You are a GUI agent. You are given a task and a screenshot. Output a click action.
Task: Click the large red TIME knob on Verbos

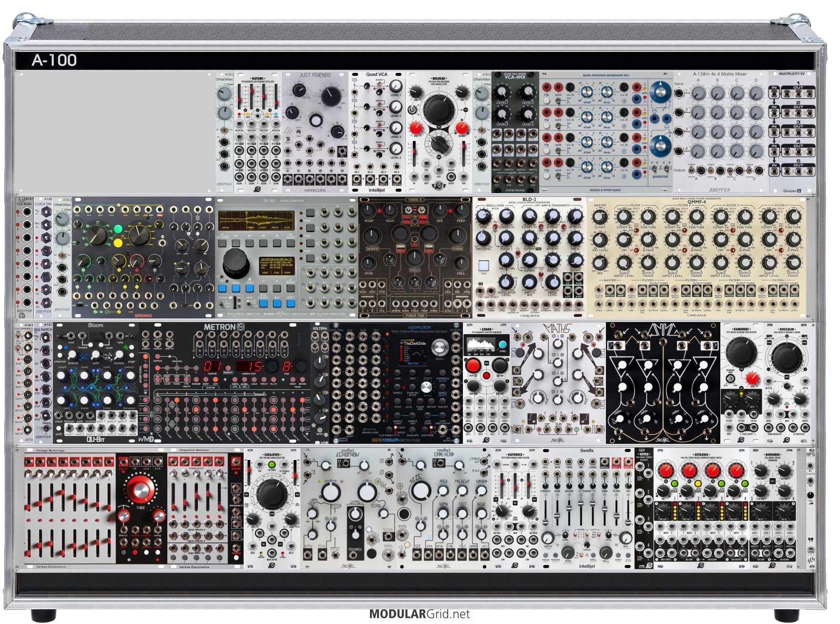click(141, 489)
